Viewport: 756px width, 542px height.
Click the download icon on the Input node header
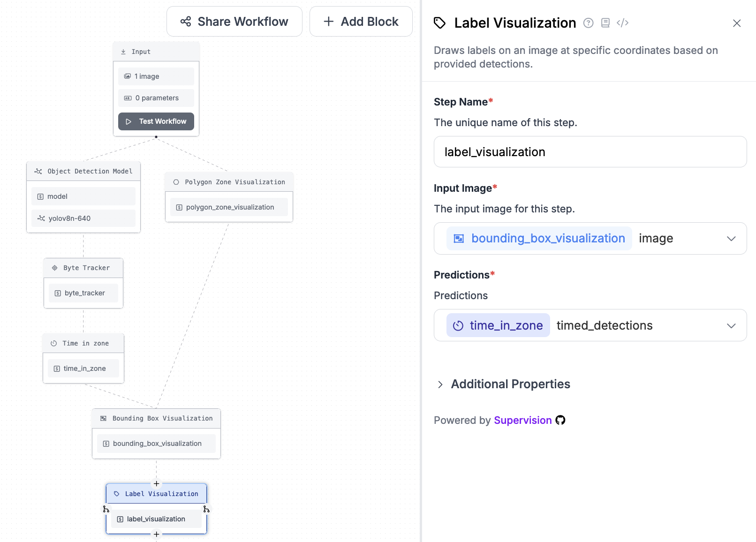(123, 52)
